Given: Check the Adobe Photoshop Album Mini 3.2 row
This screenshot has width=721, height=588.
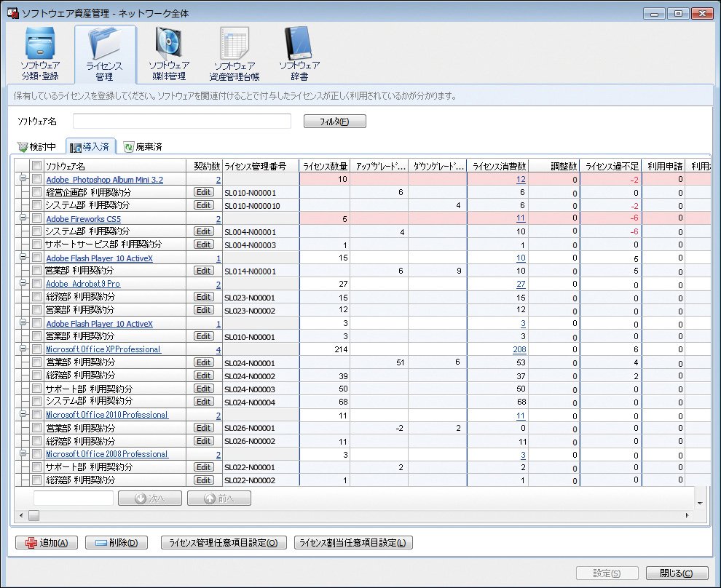Looking at the screenshot, I should click(37, 179).
